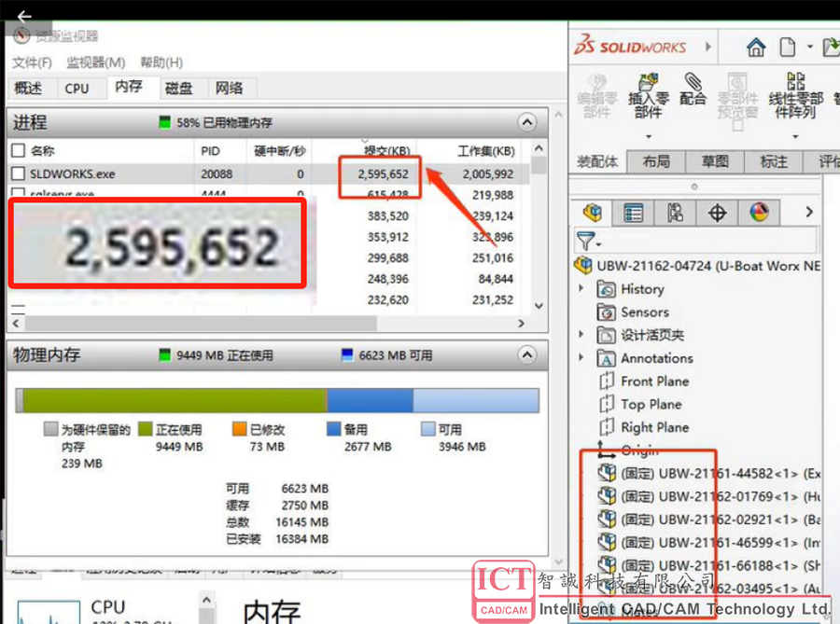Open the 帮助(H) menu

(161, 62)
